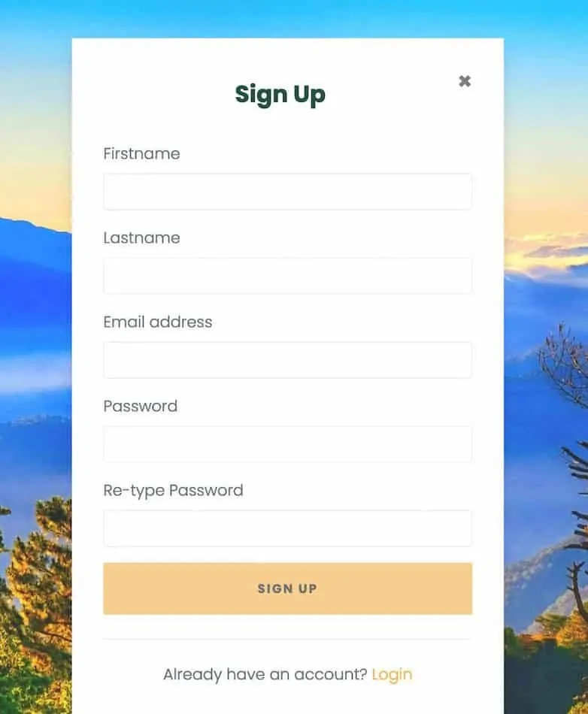Screen dimensions: 588x714
Task: Click the Email address label
Action: click(158, 322)
